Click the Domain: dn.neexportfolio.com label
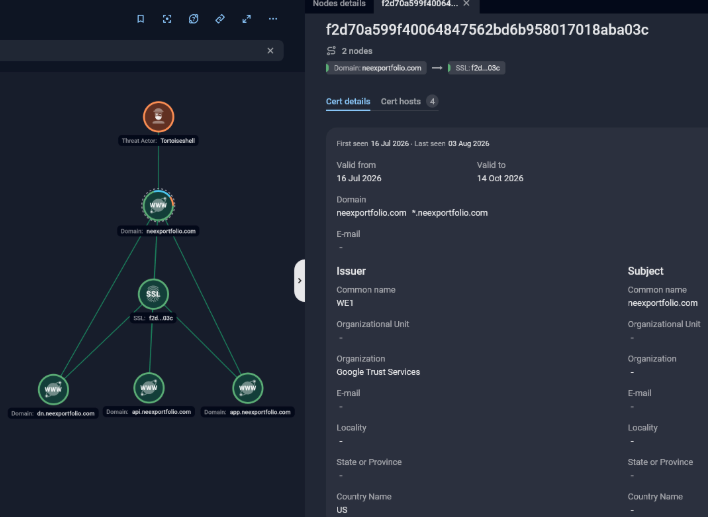Screen dimensions: 708x517 (x=53, y=414)
